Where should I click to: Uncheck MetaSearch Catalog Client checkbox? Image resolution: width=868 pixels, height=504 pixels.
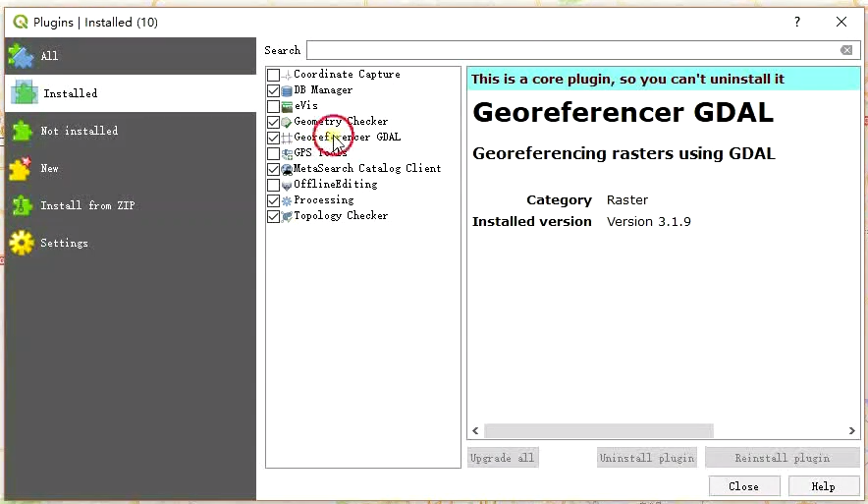pyautogui.click(x=274, y=169)
